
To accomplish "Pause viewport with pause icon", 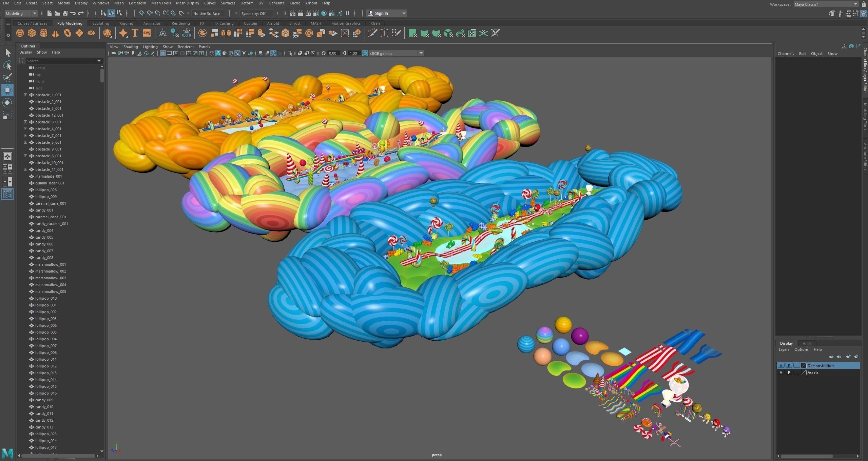I will 347,13.
